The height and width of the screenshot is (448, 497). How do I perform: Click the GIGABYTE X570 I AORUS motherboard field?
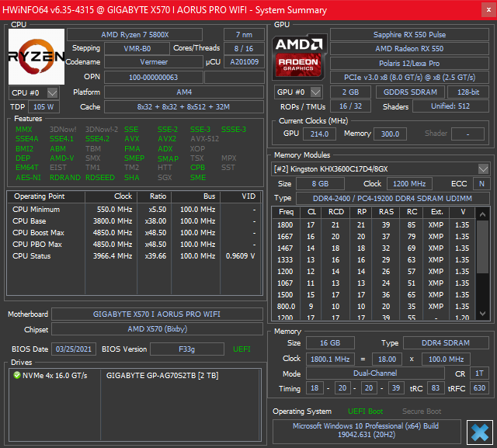[x=157, y=314]
